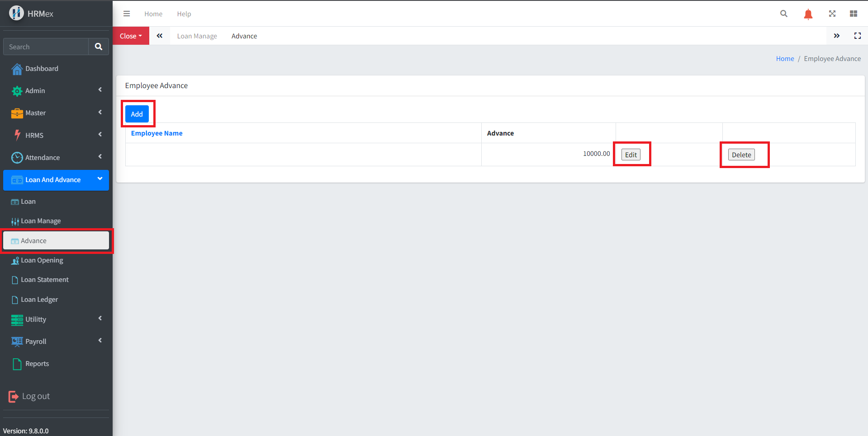Toggle fullscreen icon in tab bar
This screenshot has height=436, width=868.
point(857,36)
